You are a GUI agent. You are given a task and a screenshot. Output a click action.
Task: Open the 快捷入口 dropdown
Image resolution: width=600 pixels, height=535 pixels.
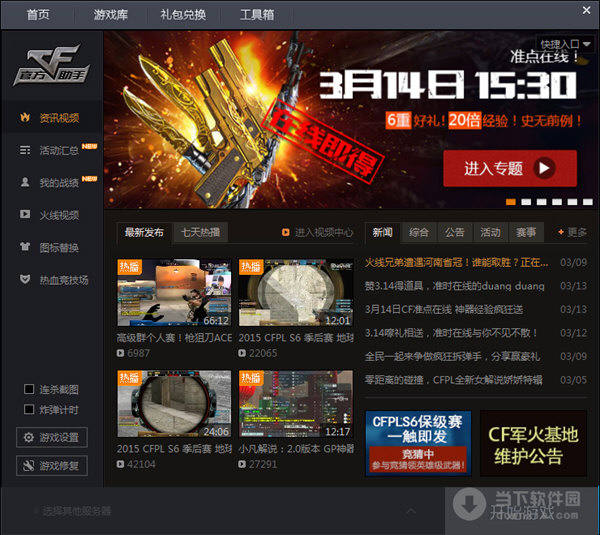coord(565,44)
